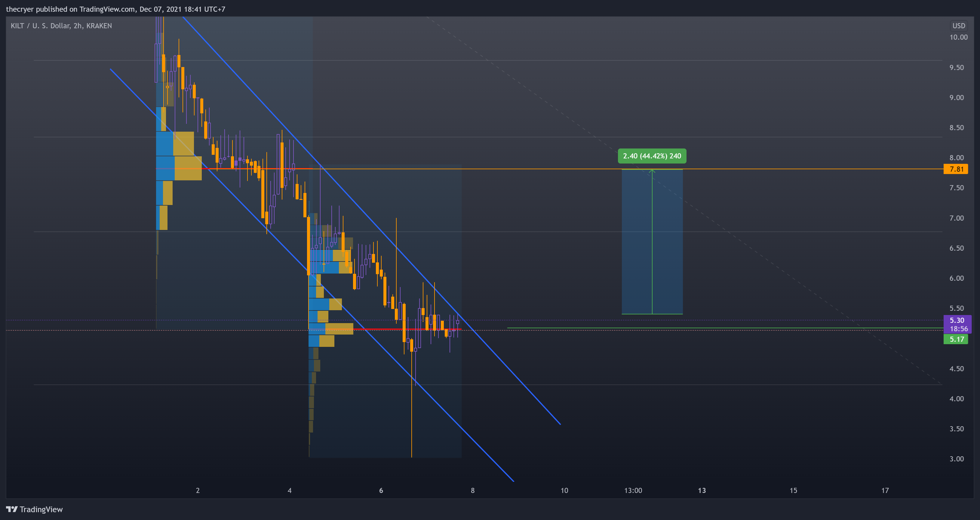Click date 15 on the time axis
This screenshot has height=520, width=980.
click(x=793, y=490)
